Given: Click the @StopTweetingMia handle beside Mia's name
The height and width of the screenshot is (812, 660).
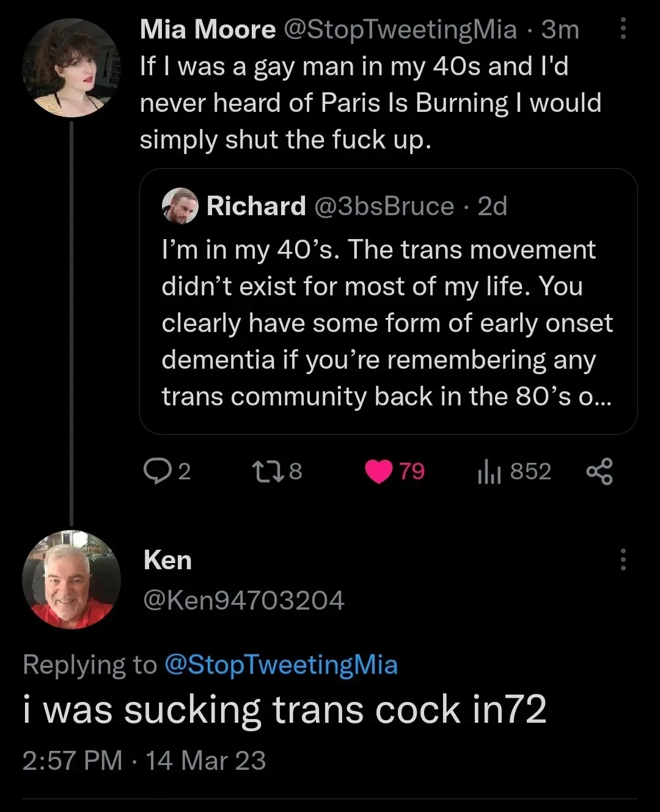Looking at the screenshot, I should click(400, 29).
